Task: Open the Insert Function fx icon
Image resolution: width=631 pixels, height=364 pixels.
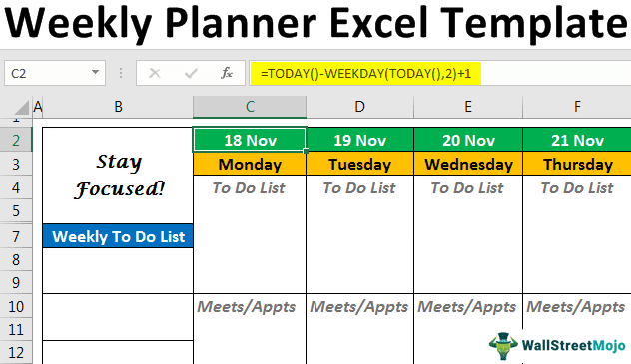Action: click(x=227, y=73)
